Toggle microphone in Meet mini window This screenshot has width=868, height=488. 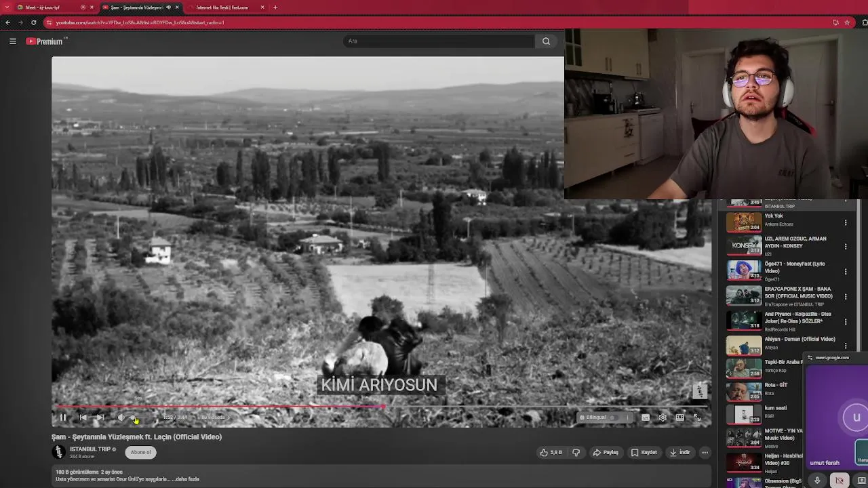tap(817, 481)
